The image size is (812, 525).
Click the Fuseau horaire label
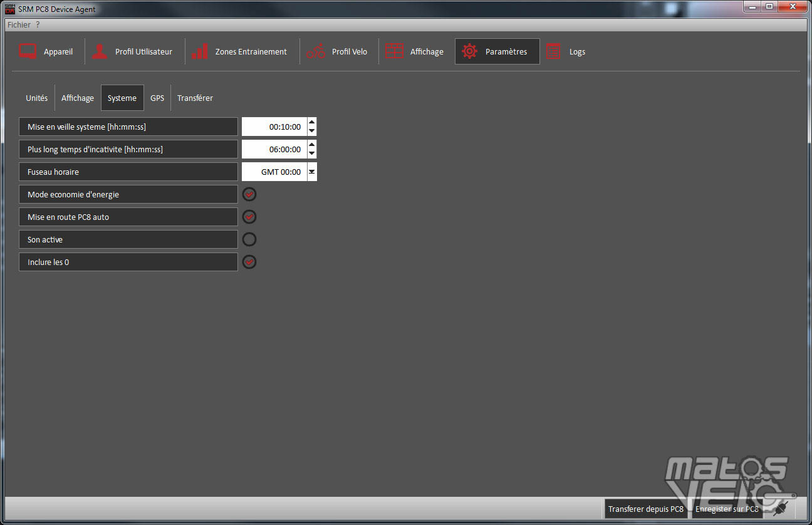click(x=128, y=172)
